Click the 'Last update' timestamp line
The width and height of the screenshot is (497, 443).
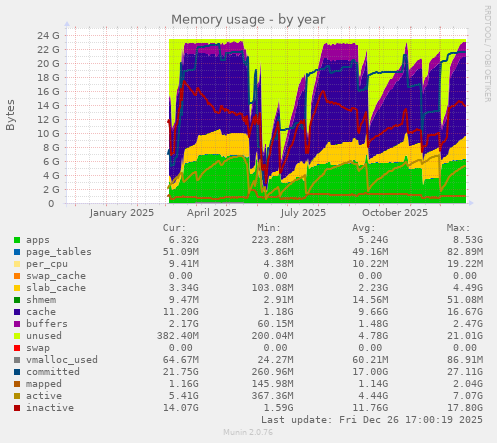click(372, 420)
